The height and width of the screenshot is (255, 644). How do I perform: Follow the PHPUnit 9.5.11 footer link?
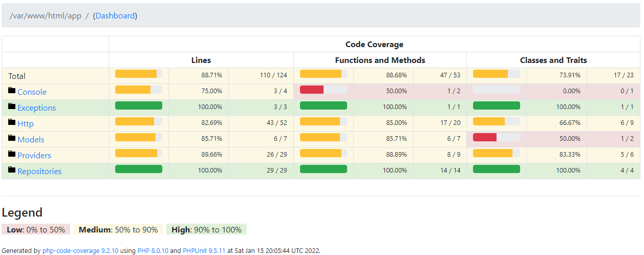click(x=204, y=251)
